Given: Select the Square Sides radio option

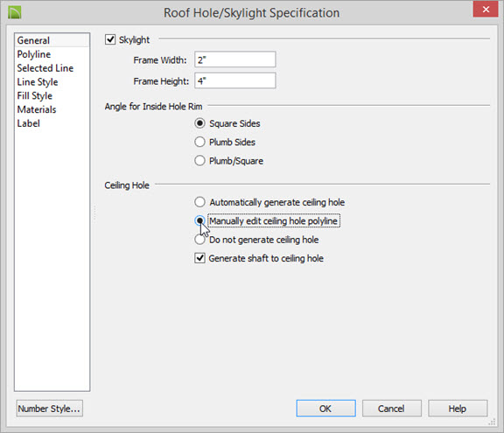Looking at the screenshot, I should pyautogui.click(x=199, y=123).
